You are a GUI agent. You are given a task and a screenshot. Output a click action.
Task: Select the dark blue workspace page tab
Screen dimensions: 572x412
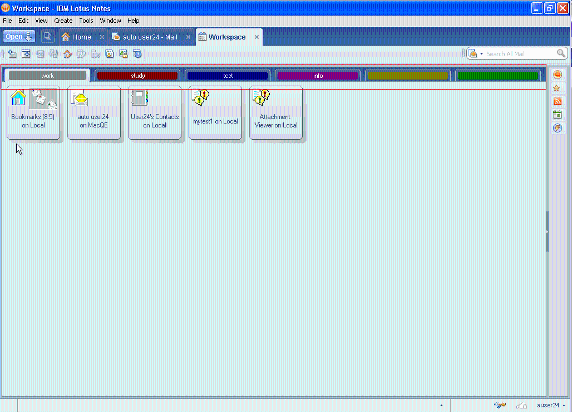coord(228,76)
